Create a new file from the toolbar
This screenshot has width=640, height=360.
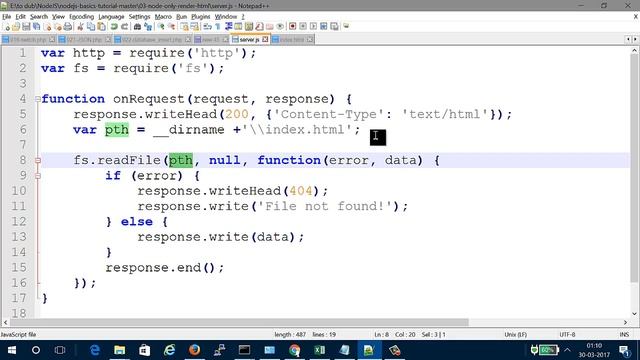coord(7,27)
